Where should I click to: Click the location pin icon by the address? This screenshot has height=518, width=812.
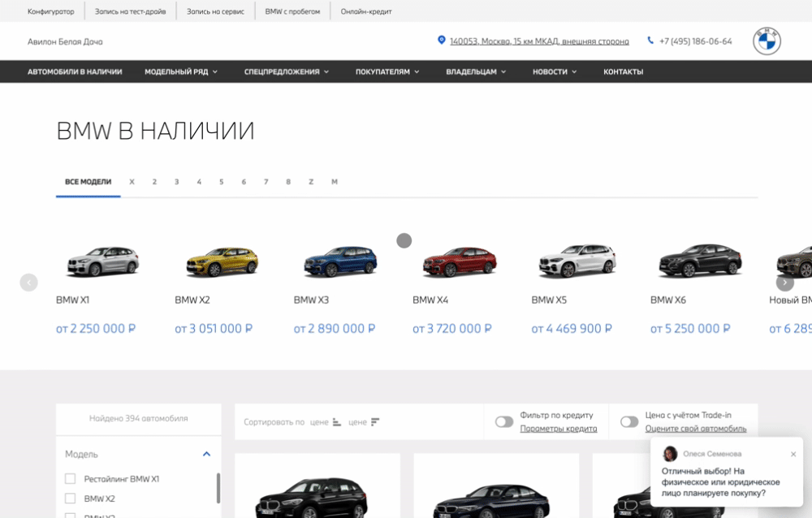coord(442,41)
